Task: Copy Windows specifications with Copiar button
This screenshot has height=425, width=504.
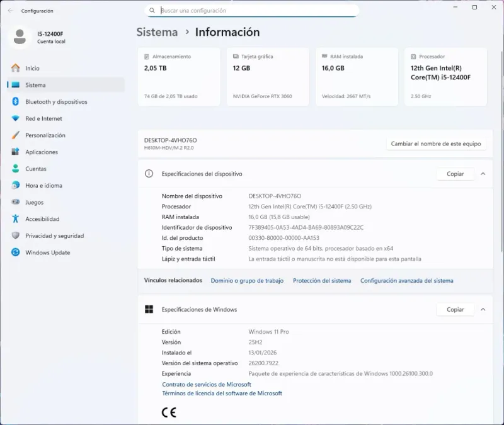Action: [x=455, y=309]
